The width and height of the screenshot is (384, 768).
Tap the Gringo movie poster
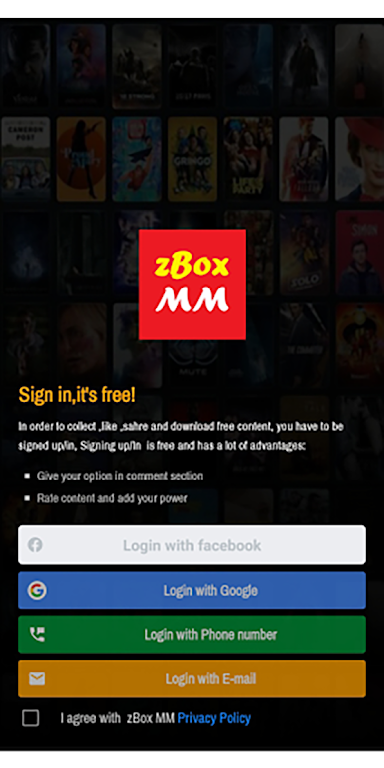(x=192, y=159)
